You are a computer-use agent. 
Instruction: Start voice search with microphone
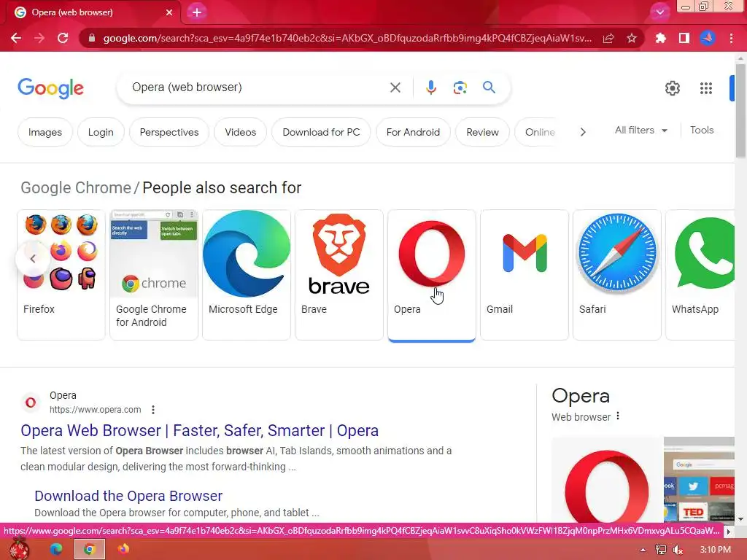[x=431, y=87]
